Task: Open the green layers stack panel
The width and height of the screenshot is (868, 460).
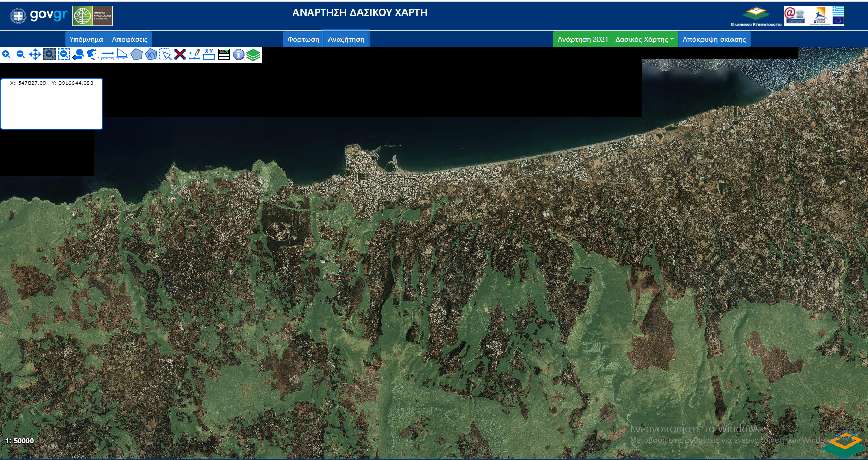Action: pyautogui.click(x=253, y=54)
